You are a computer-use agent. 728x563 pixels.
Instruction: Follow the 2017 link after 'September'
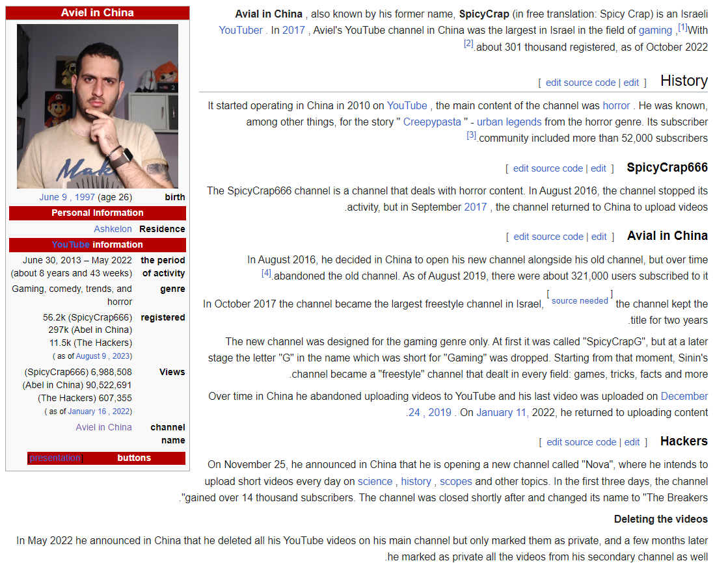476,207
